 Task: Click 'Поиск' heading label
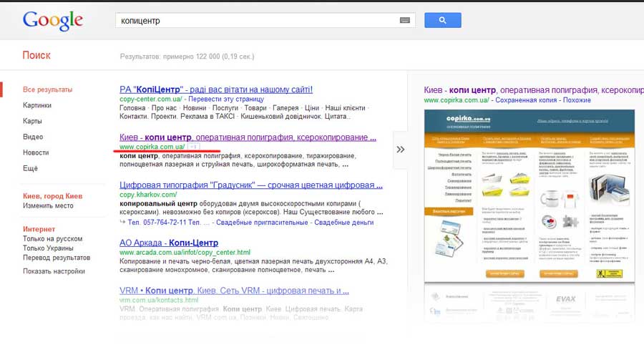pos(36,55)
